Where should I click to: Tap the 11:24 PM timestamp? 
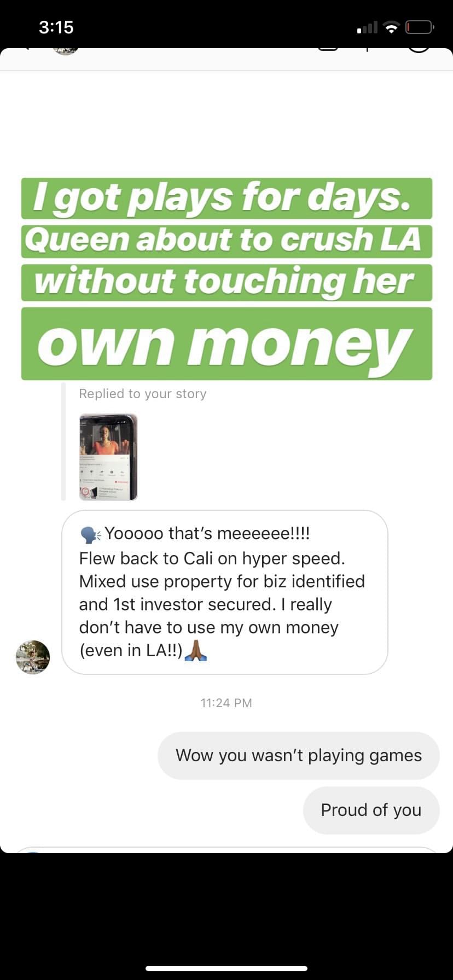click(226, 703)
